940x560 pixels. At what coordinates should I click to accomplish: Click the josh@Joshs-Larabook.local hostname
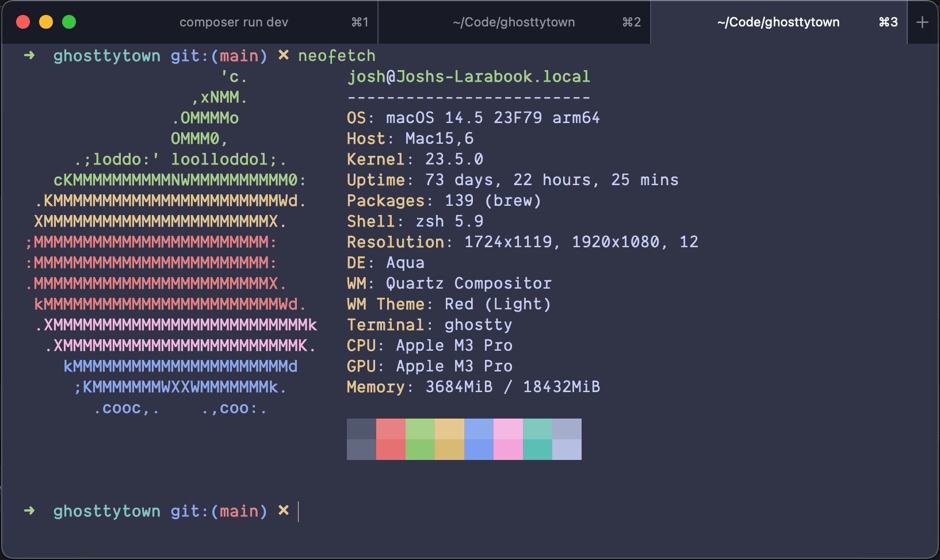pos(469,76)
